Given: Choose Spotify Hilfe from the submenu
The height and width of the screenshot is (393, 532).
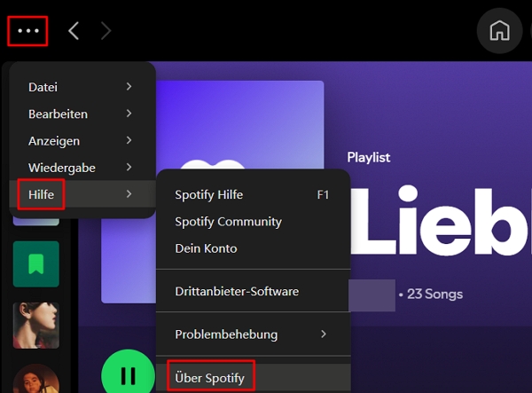Looking at the screenshot, I should (253, 195).
